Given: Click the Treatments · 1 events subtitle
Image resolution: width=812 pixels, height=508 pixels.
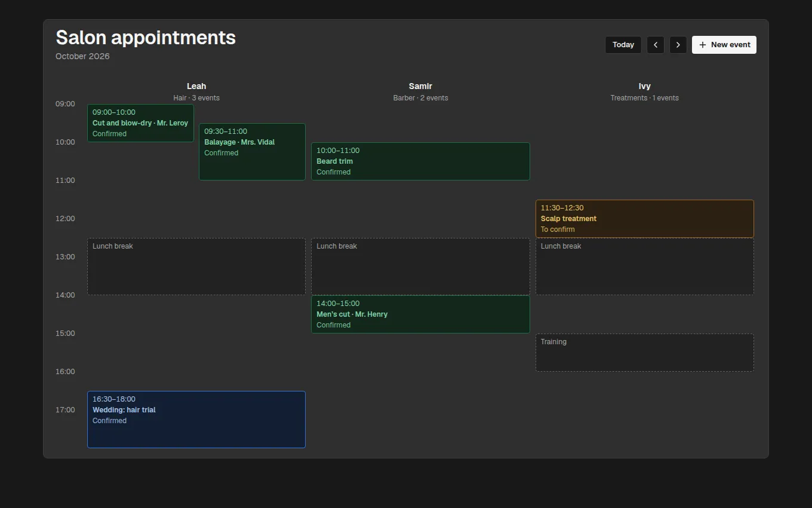Looking at the screenshot, I should pyautogui.click(x=645, y=98).
